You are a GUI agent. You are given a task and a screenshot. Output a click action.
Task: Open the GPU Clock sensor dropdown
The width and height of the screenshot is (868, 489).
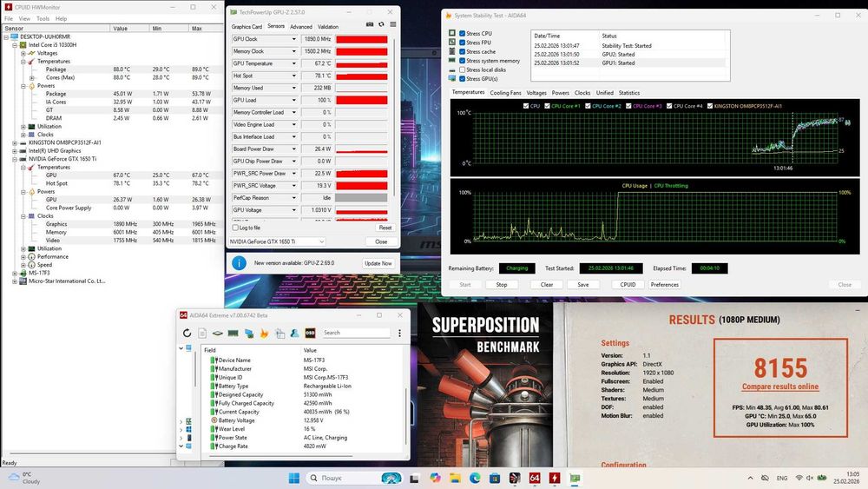coord(294,39)
